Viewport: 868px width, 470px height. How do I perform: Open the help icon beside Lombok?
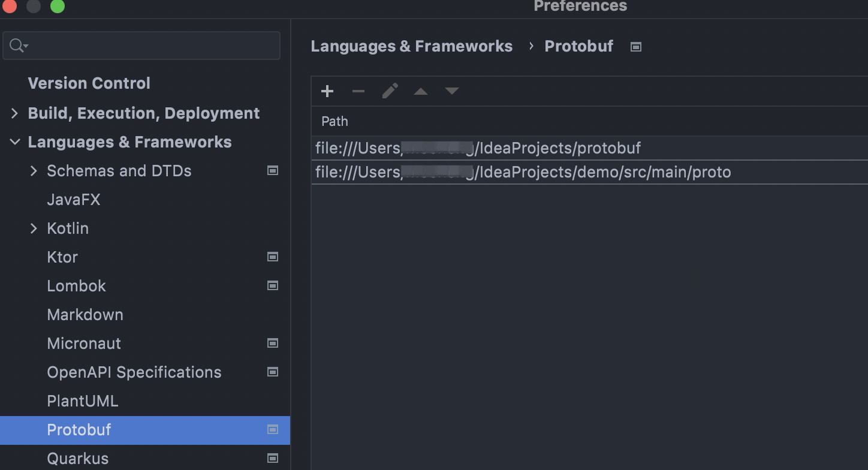click(273, 285)
